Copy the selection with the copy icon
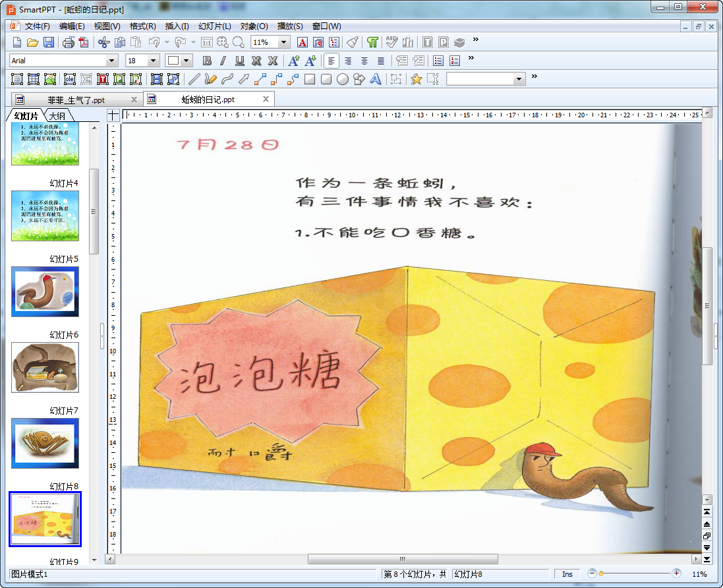This screenshot has width=723, height=588. click(x=120, y=42)
